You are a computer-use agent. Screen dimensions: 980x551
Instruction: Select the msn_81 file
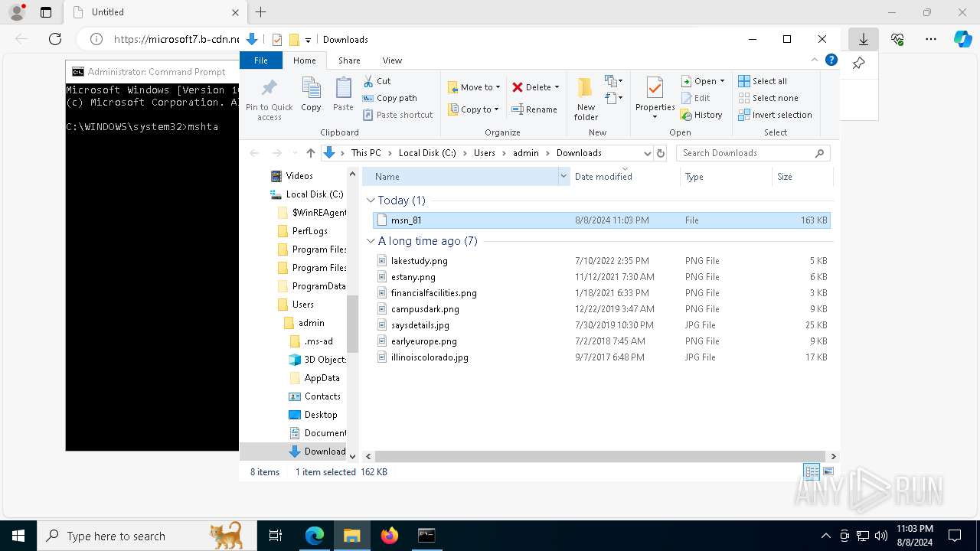[602, 220]
